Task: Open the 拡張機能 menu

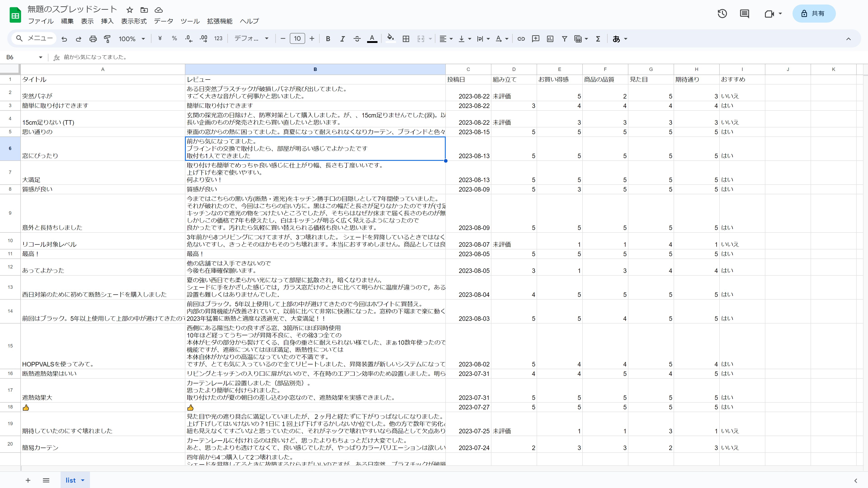Action: click(220, 21)
